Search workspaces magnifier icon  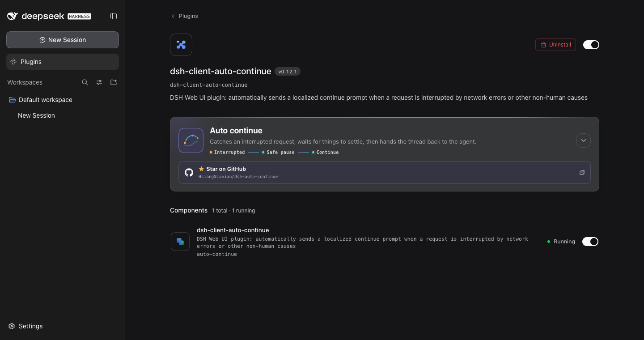(x=85, y=82)
